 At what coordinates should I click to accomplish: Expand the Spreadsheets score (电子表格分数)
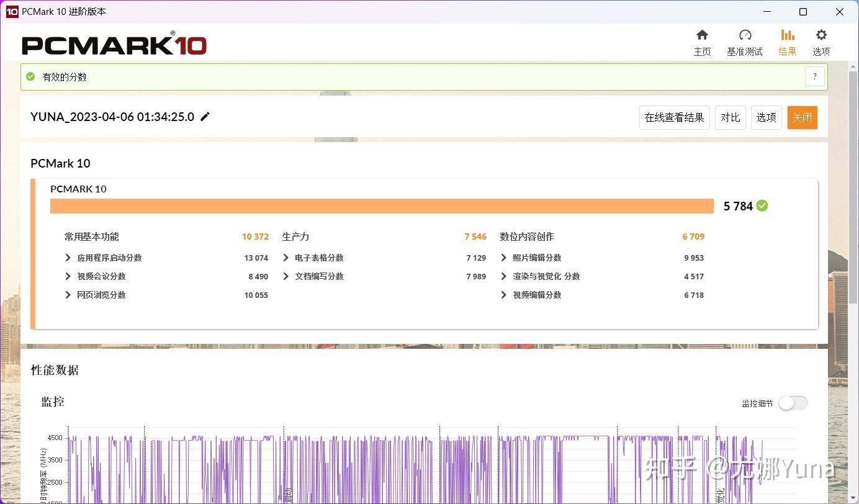286,258
